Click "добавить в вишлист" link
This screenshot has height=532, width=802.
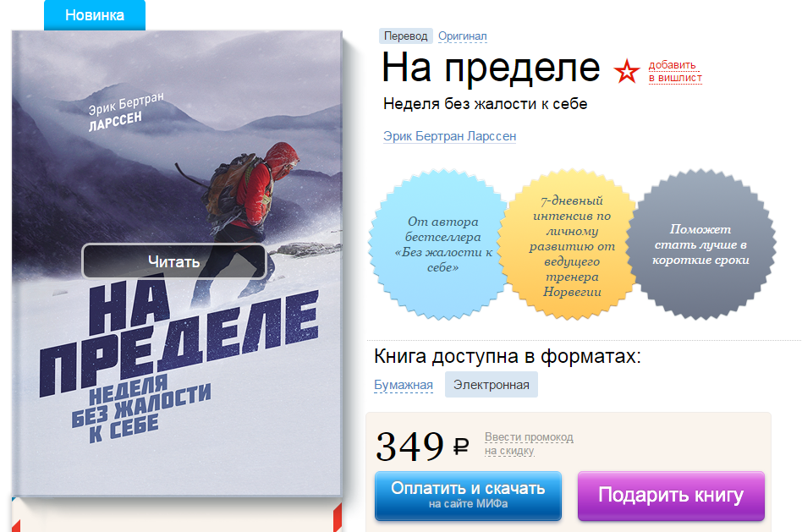click(675, 72)
